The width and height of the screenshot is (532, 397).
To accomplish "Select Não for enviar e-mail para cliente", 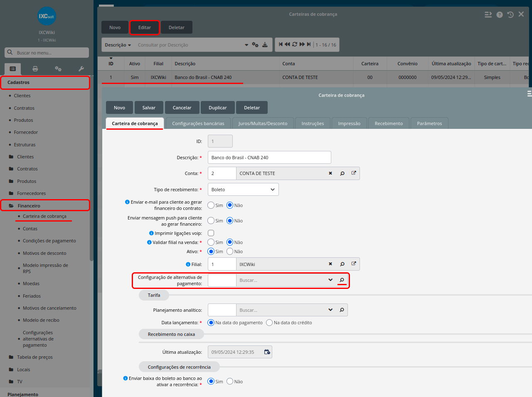I will (x=230, y=205).
